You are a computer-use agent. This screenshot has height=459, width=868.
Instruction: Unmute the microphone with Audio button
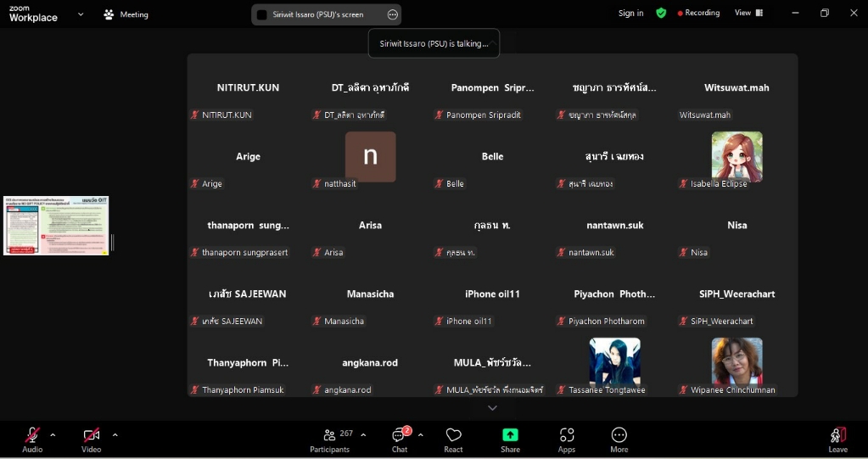coord(32,439)
